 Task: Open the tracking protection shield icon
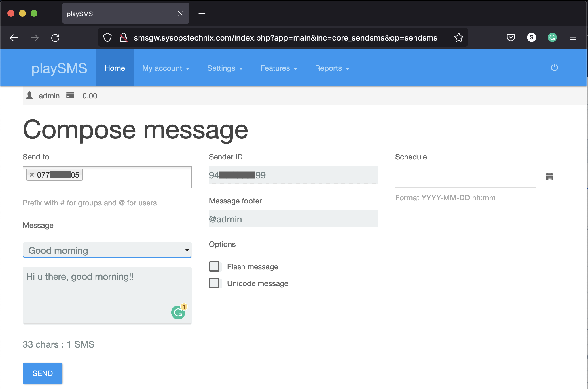(107, 38)
